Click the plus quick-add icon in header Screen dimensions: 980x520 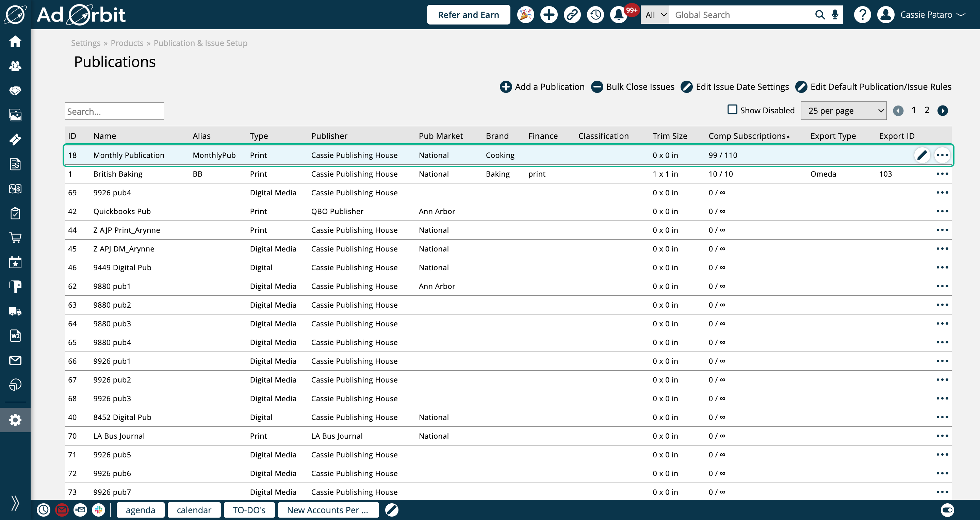coord(549,15)
